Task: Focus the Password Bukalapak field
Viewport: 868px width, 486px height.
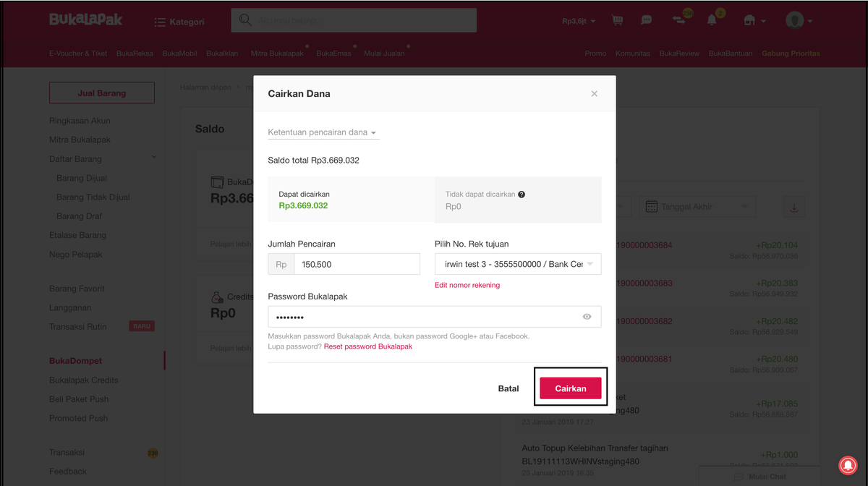Action: point(435,317)
